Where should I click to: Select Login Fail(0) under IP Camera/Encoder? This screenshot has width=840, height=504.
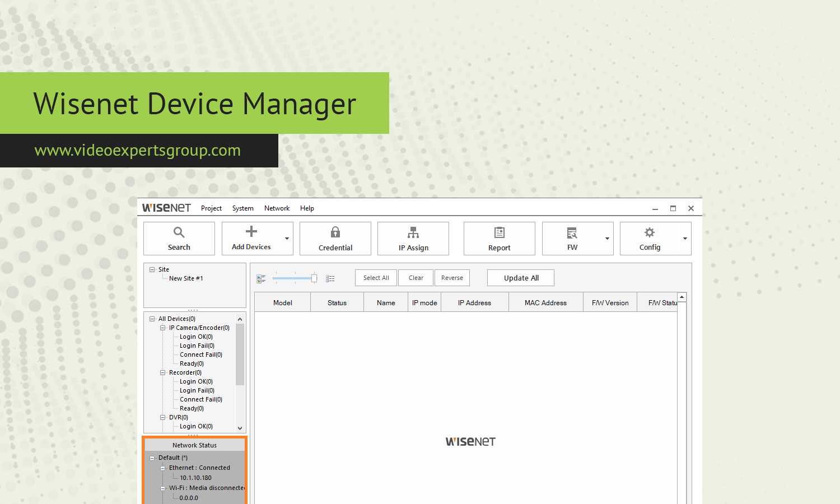(x=197, y=346)
